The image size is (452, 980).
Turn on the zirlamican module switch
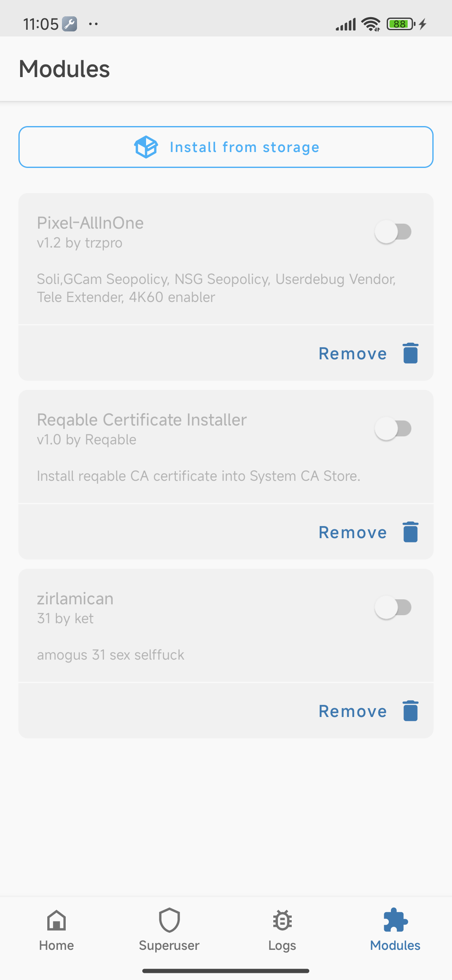click(x=393, y=607)
